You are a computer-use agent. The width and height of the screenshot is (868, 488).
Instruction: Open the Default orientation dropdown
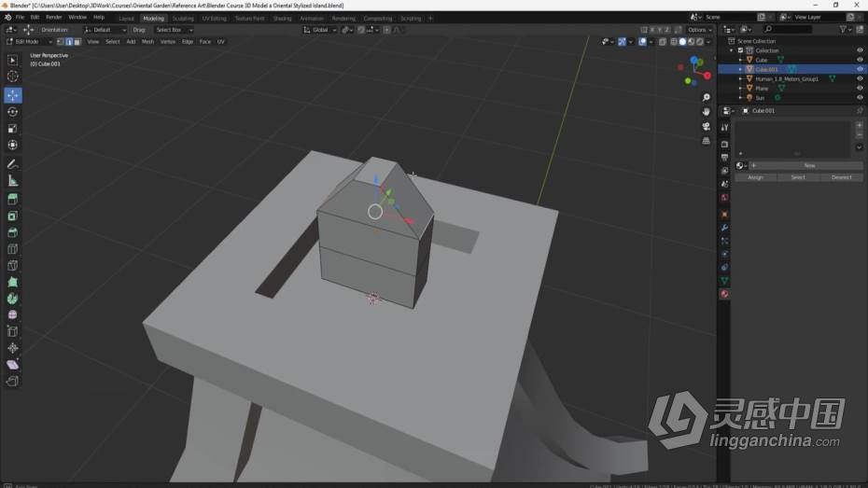[105, 30]
